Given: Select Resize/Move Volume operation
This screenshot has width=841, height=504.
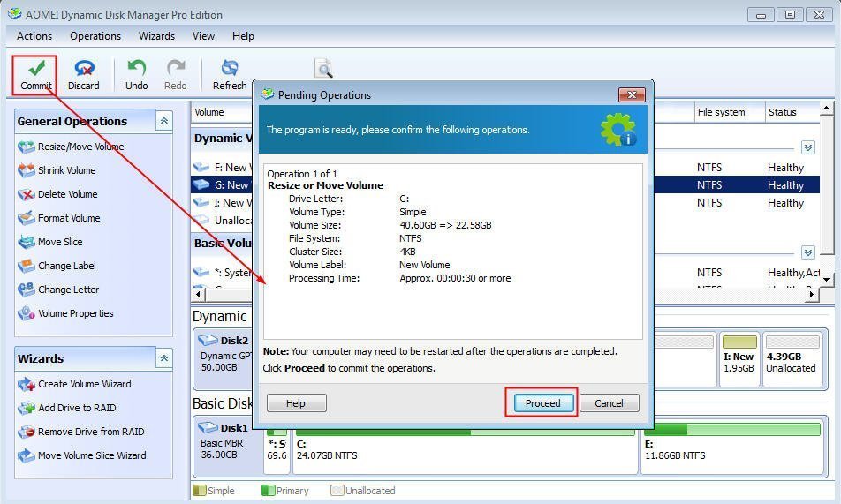Looking at the screenshot, I should [x=71, y=147].
